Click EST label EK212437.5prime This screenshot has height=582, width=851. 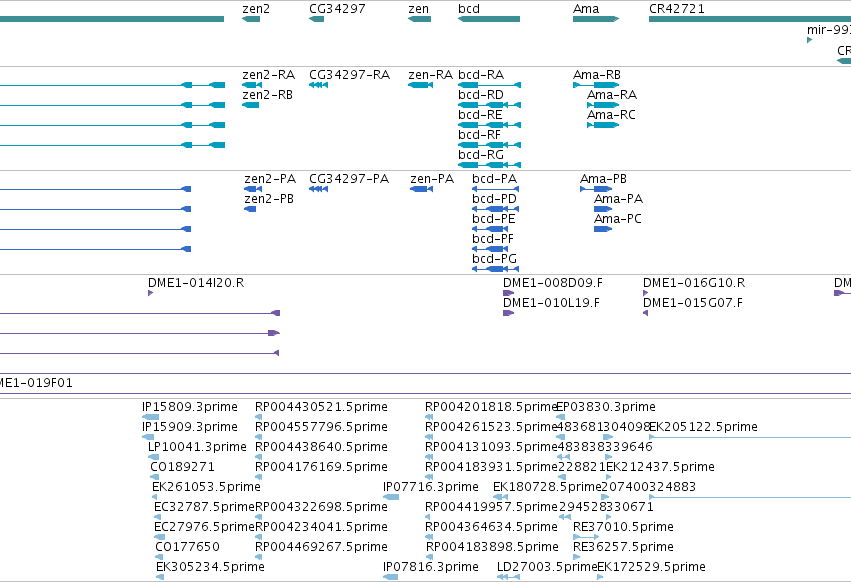pyautogui.click(x=661, y=467)
